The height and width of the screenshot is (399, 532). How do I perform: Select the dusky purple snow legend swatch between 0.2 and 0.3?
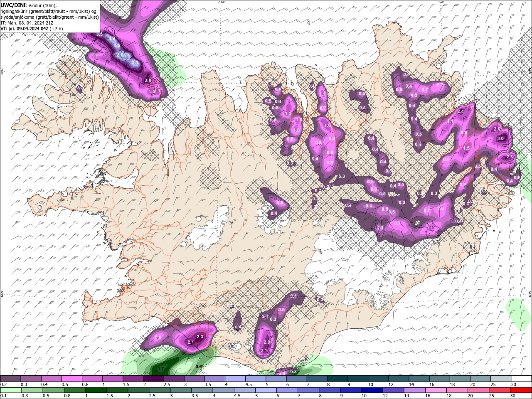10,379
